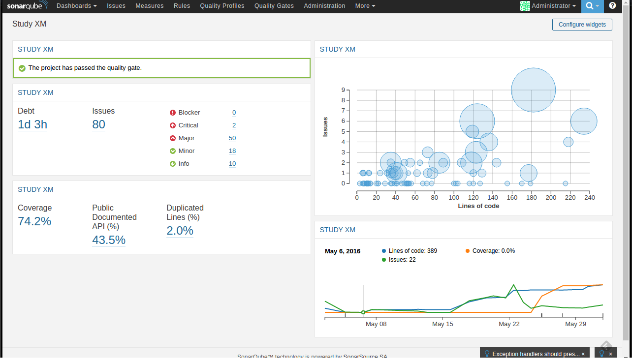
Task: Open the Info issues count 10
Action: point(232,164)
